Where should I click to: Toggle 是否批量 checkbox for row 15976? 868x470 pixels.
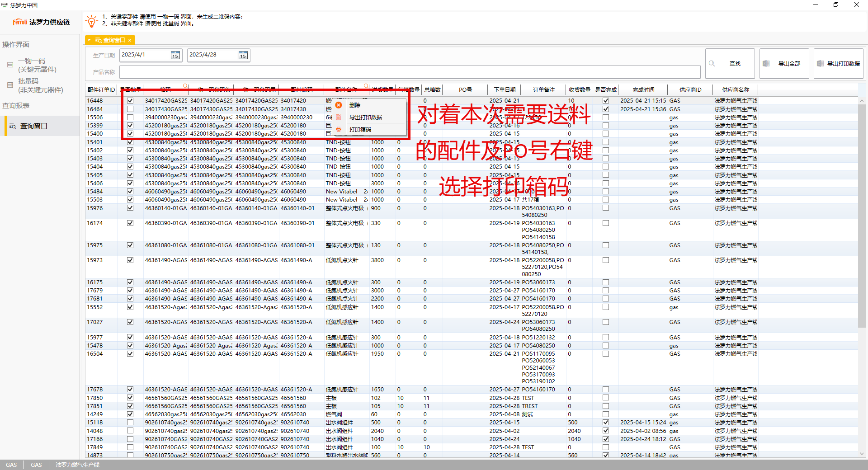tap(130, 208)
